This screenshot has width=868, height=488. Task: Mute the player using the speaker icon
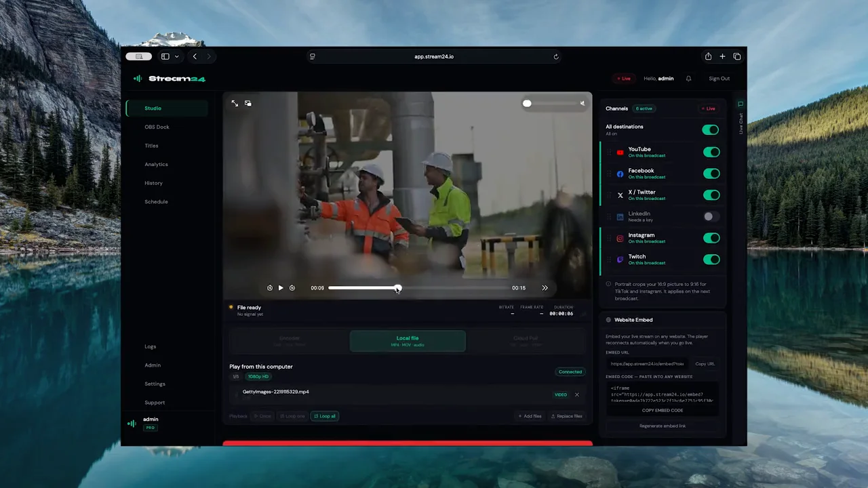[582, 104]
